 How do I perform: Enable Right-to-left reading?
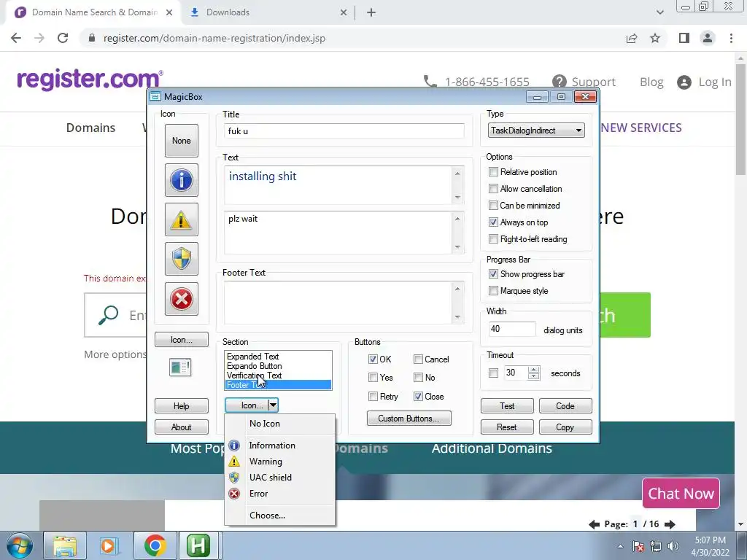pyautogui.click(x=494, y=239)
